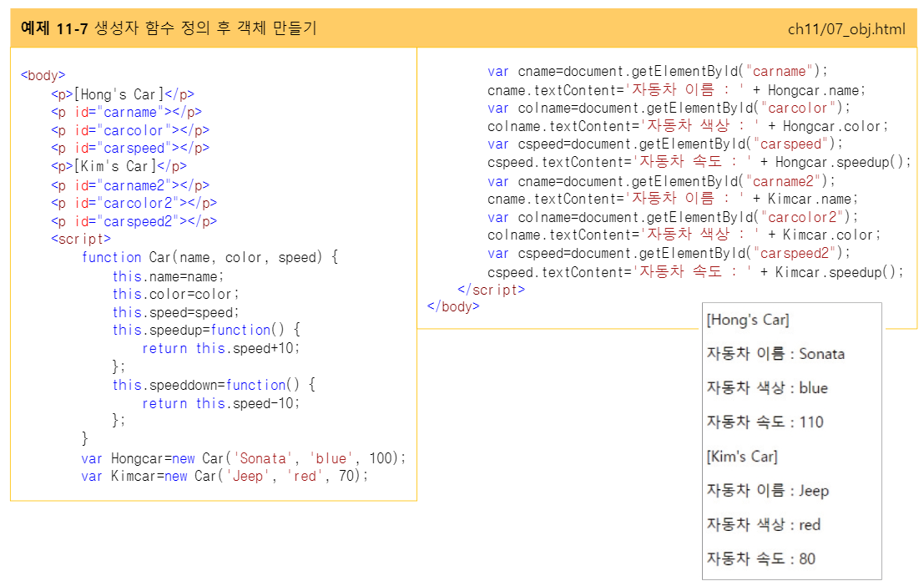
Task: Click the line var colname=document.getElementById("carcolor");
Action: tap(669, 108)
